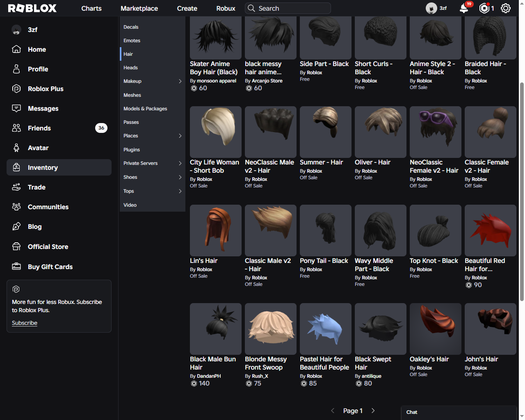Click the Messages icon in sidebar
525x420 pixels.
(16, 108)
